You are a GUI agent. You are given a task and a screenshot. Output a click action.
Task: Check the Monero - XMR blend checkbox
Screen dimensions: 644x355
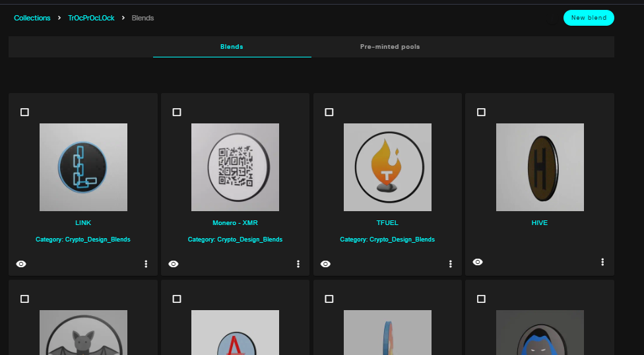[x=177, y=112]
